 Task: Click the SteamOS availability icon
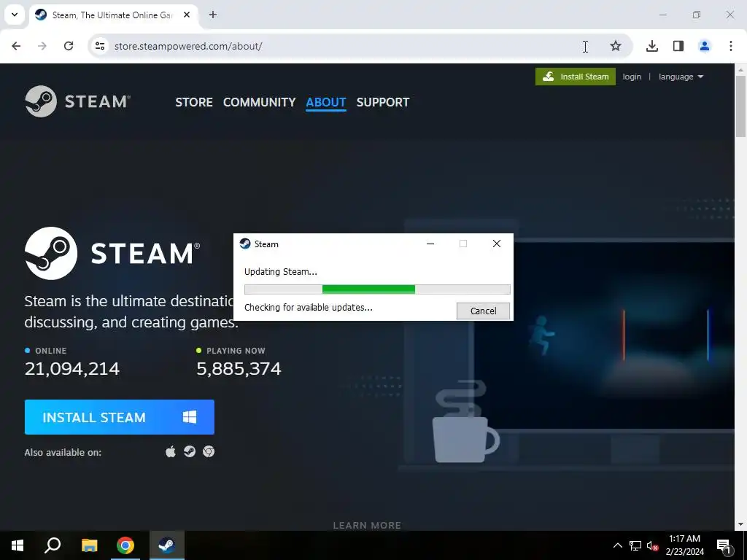tap(190, 451)
